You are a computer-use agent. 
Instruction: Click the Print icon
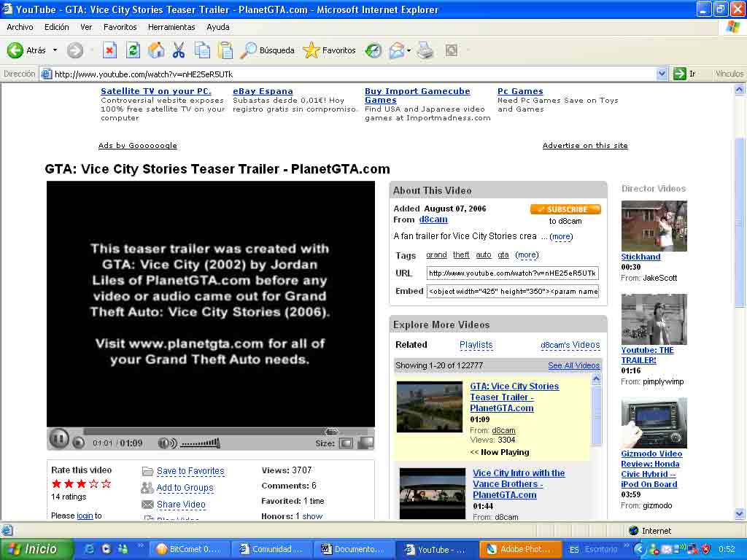coord(425,50)
